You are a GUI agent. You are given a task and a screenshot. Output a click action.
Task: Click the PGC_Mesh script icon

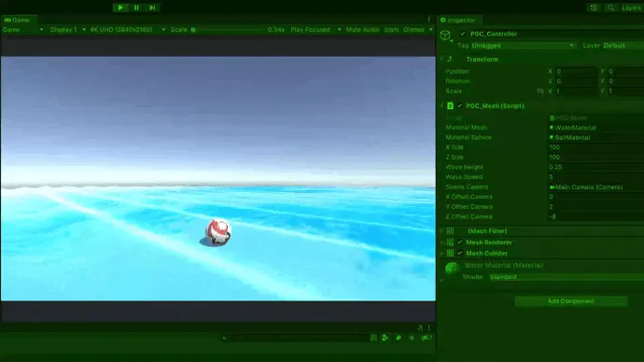pyautogui.click(x=450, y=105)
